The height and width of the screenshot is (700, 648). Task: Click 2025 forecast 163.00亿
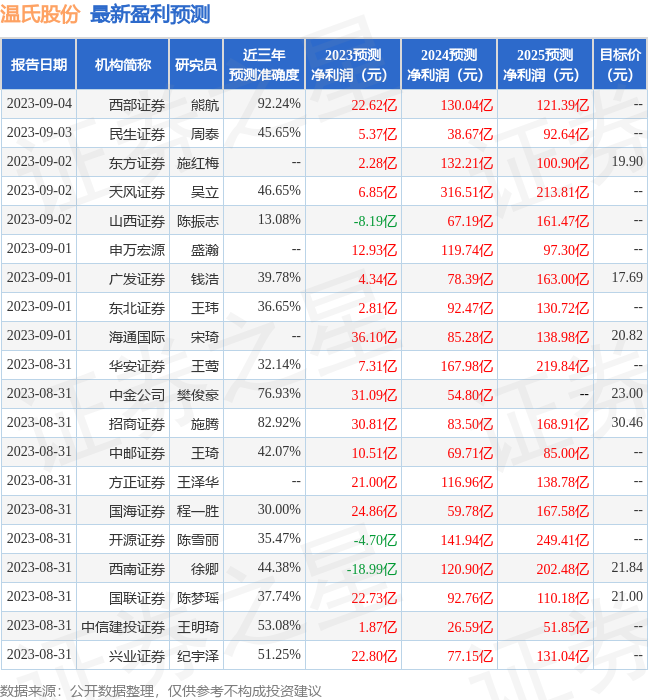click(563, 279)
